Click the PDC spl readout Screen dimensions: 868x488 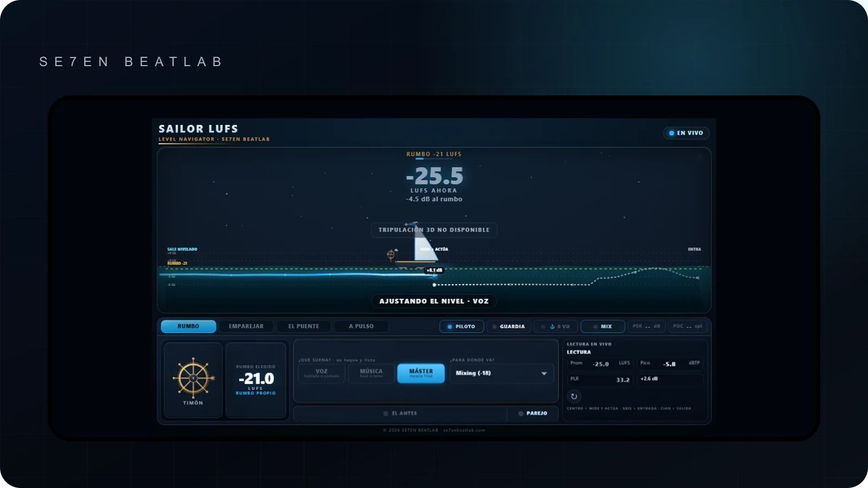coord(688,326)
